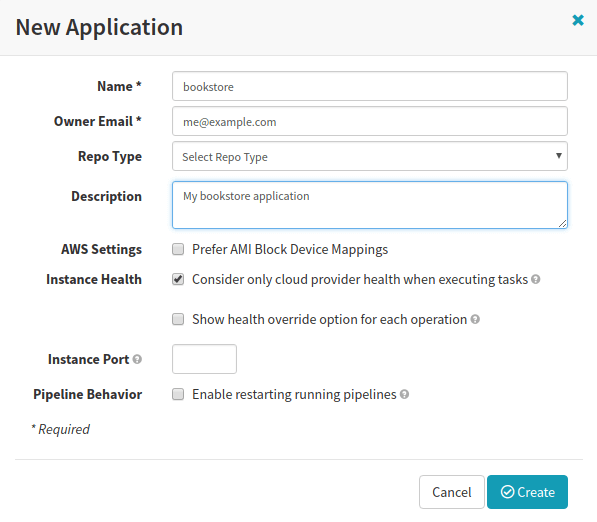Viewport: 597px width, 522px height.
Task: Grab the Description textarea resize handle
Action: 562,224
